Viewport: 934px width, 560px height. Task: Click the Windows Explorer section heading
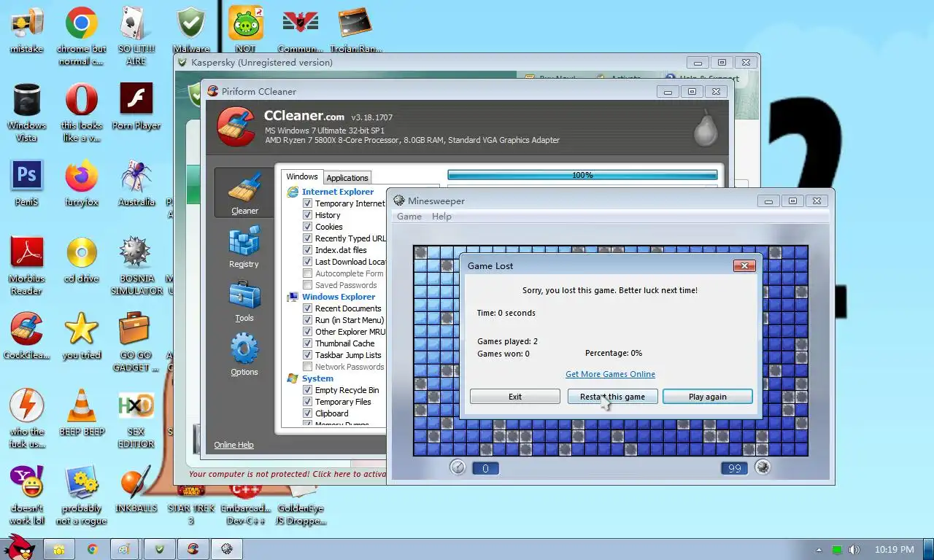click(x=339, y=297)
